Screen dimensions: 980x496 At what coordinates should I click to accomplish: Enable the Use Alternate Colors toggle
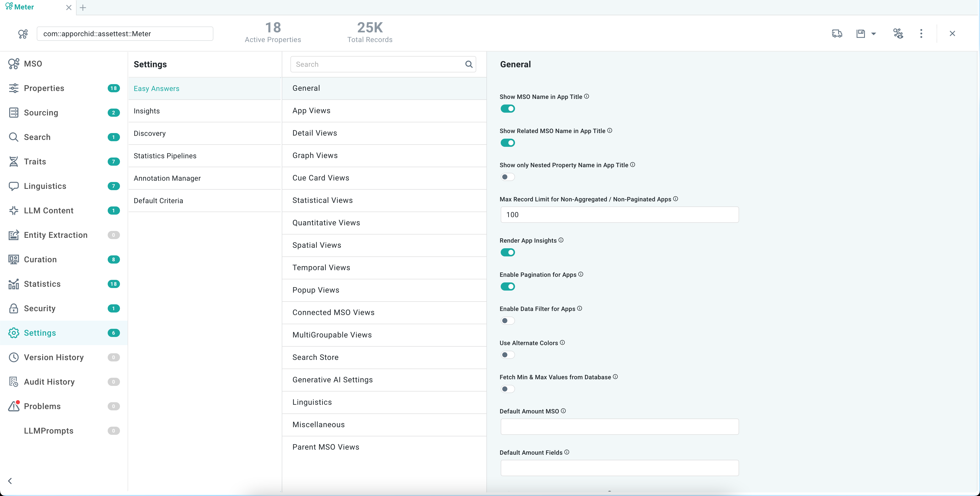click(508, 355)
